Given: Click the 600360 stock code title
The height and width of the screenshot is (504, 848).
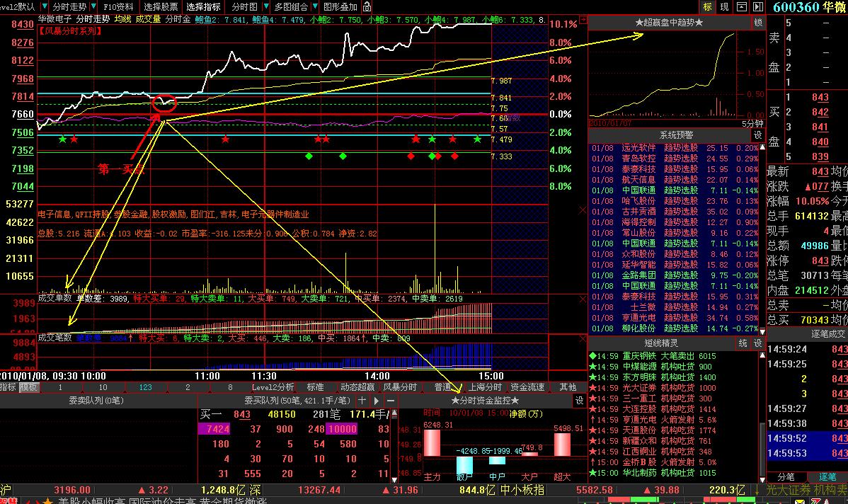Looking at the screenshot, I should pyautogui.click(x=796, y=7).
